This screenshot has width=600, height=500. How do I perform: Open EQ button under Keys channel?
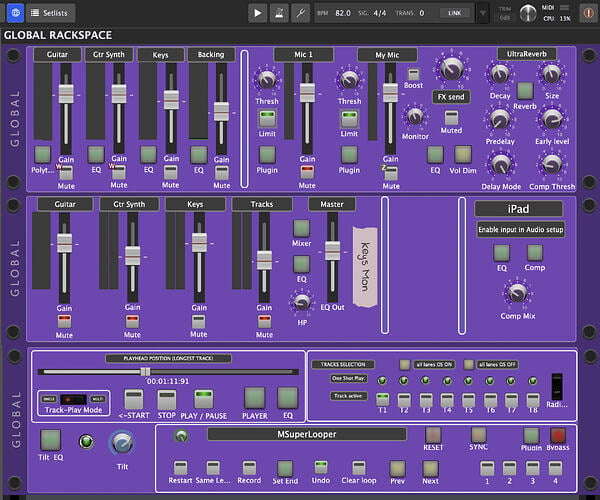click(x=148, y=154)
